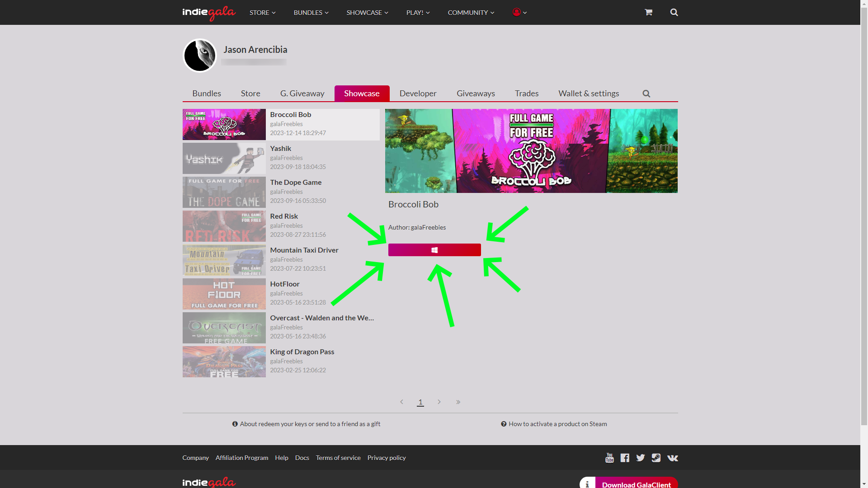868x488 pixels.
Task: Click the IndieGala logo in the header
Action: (209, 13)
